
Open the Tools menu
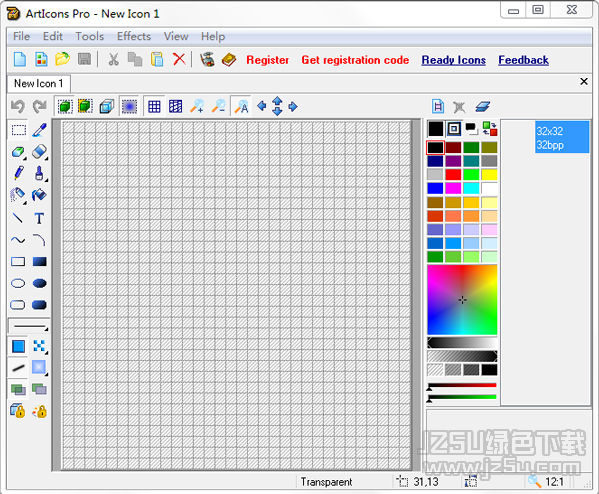pyautogui.click(x=89, y=36)
